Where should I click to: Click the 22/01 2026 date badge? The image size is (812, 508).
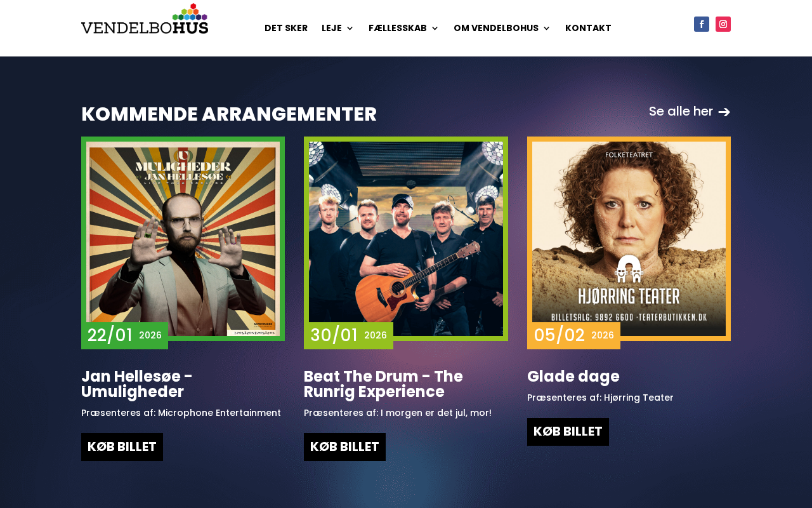coord(124,335)
